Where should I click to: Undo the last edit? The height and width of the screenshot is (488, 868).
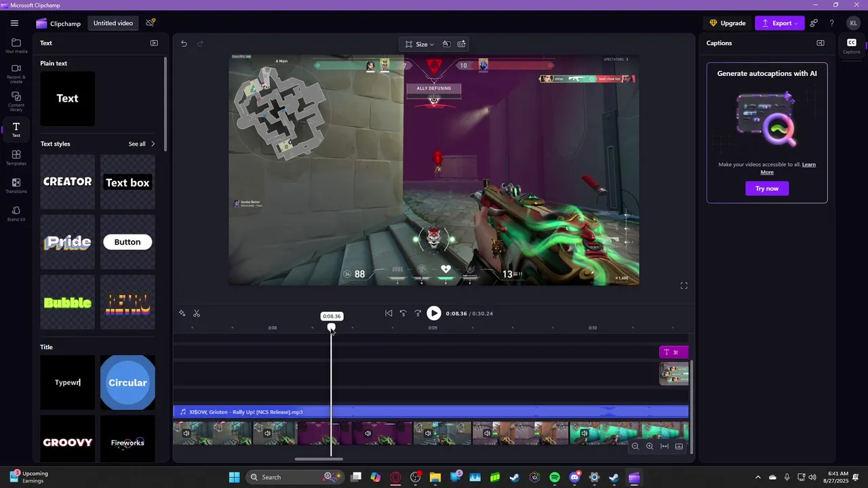(x=184, y=44)
